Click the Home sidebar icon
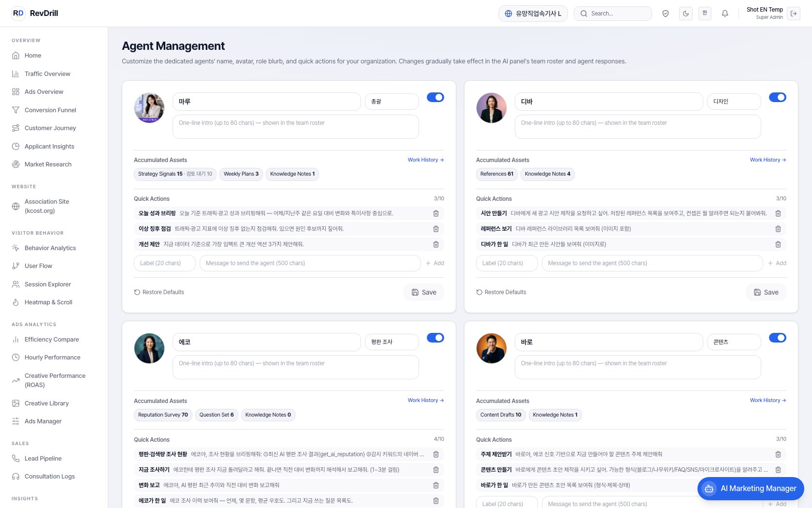Image resolution: width=812 pixels, height=508 pixels. click(16, 56)
